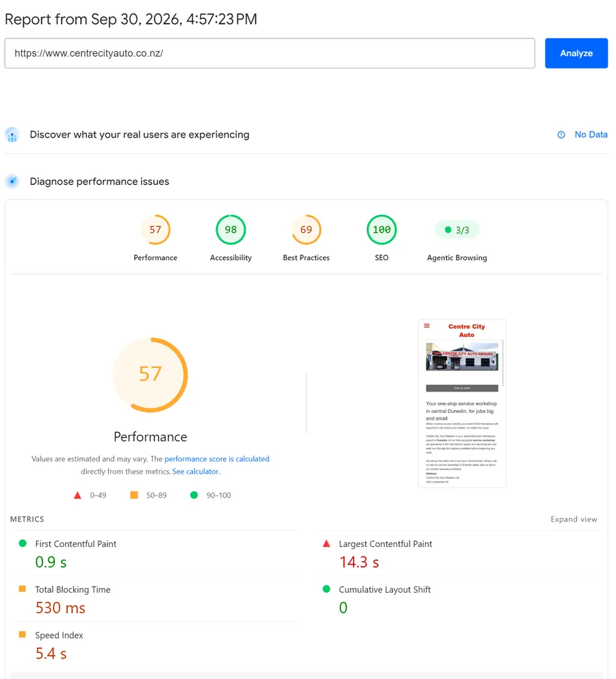The image size is (616, 679).
Task: Click the 0.9 s metric value
Action: pos(51,562)
